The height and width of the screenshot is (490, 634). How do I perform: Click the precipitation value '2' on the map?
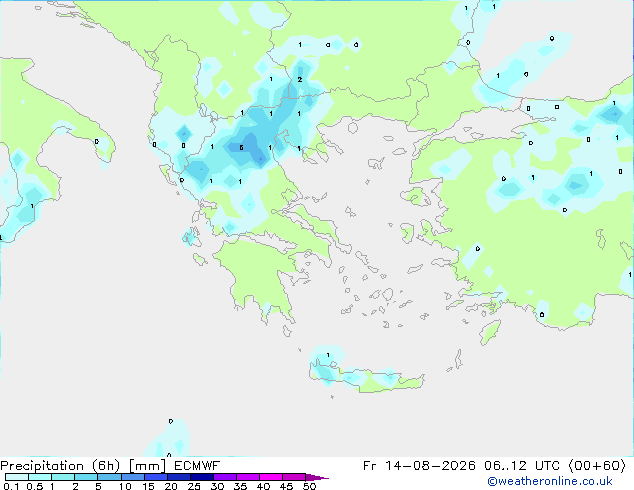pos(300,80)
